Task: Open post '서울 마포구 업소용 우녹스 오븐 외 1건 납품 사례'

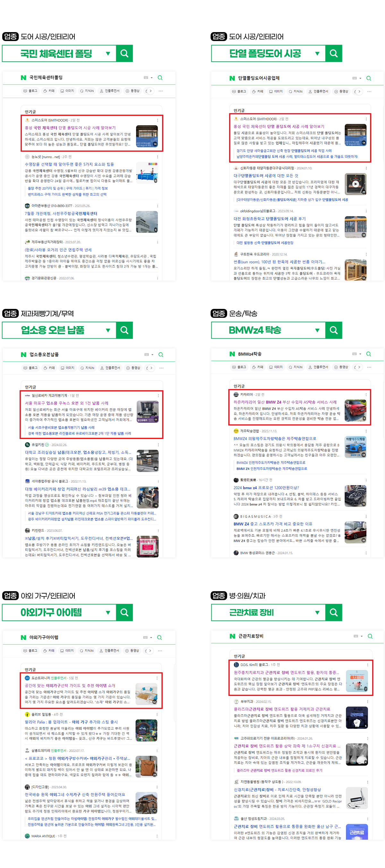Action: 67,403
